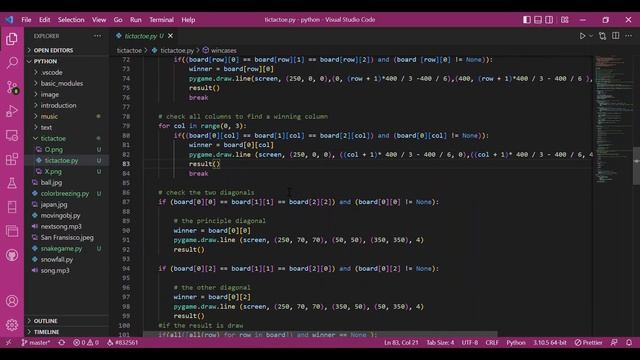Open the Accounts icon
The image size is (640, 360).
coord(12,301)
